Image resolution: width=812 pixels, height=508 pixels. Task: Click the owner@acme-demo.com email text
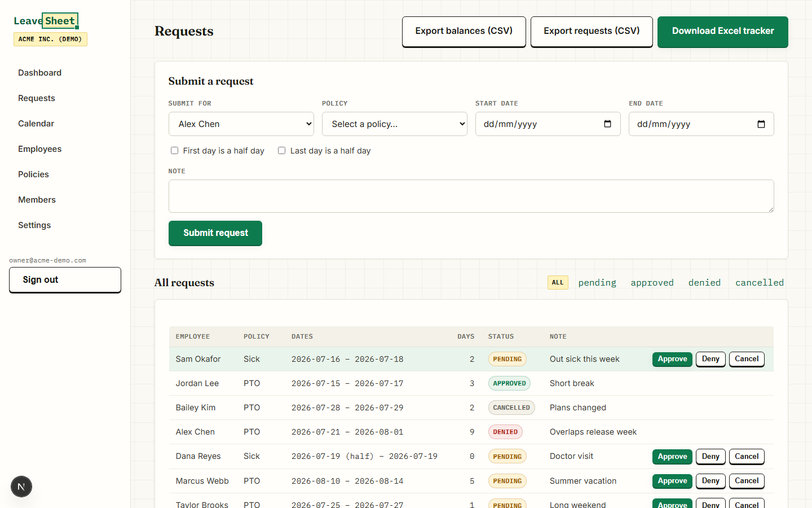point(48,260)
